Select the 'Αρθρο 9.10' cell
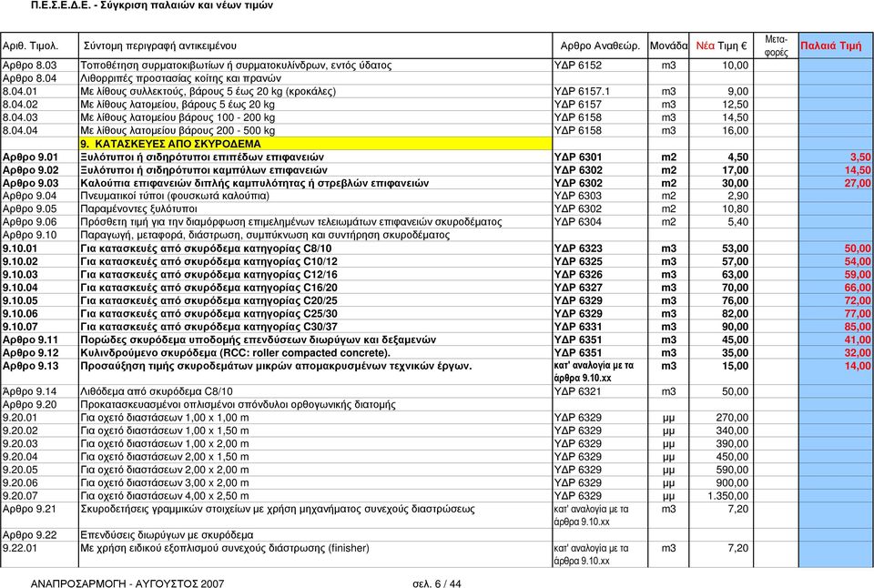874x588 pixels. [x=29, y=235]
